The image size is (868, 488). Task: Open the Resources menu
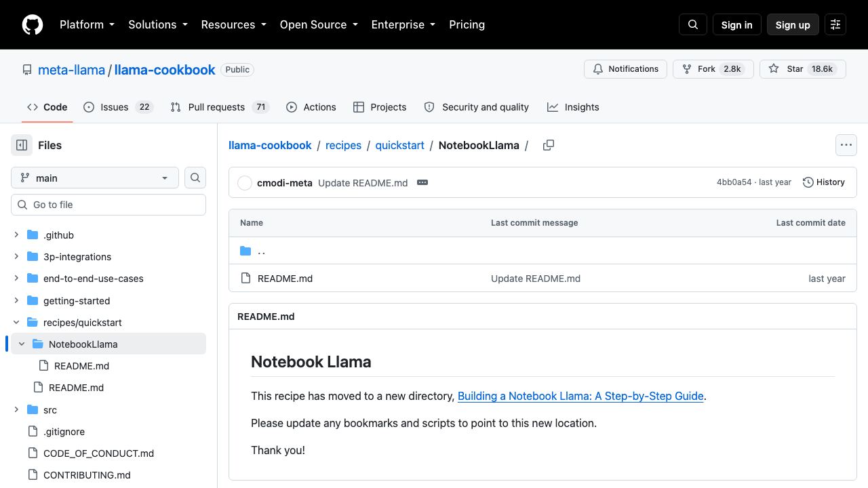pyautogui.click(x=233, y=24)
